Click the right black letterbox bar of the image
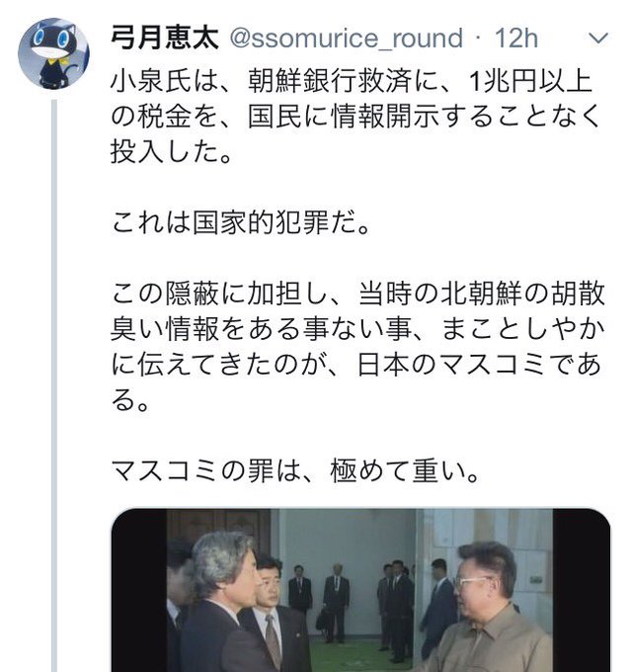The height and width of the screenshot is (672, 630). (x=581, y=591)
